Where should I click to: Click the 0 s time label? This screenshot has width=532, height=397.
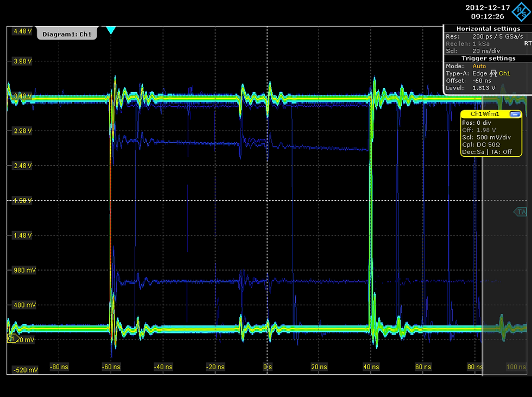click(x=267, y=367)
